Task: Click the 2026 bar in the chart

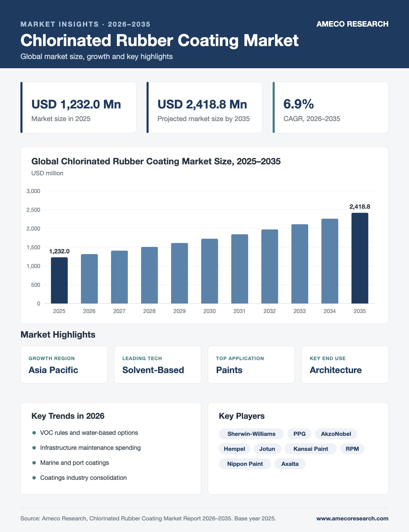Action: tap(89, 279)
